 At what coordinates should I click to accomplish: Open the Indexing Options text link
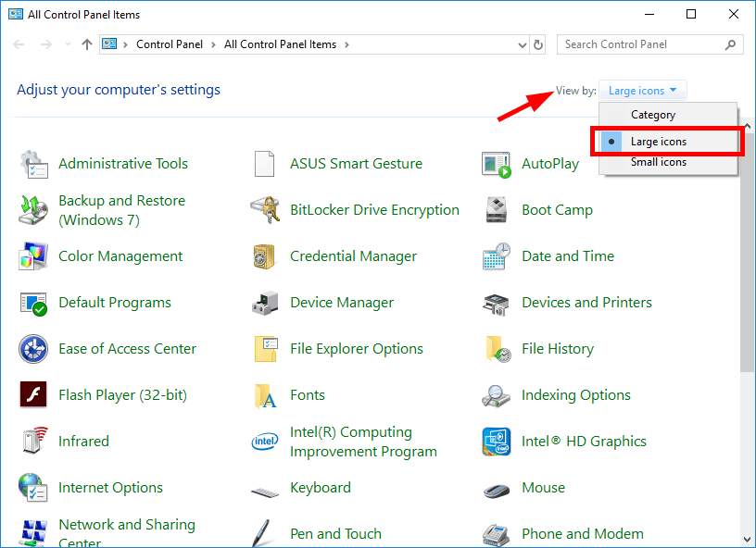click(576, 395)
